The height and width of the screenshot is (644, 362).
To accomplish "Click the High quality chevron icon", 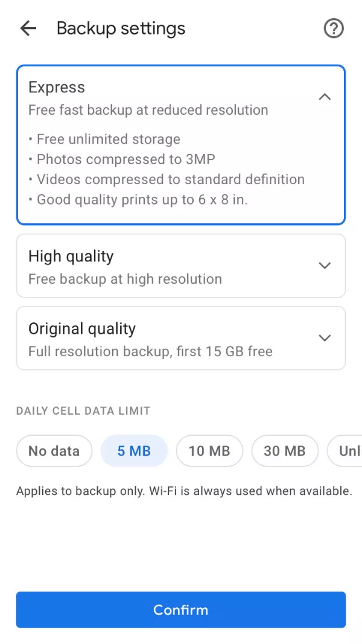I will 325,266.
